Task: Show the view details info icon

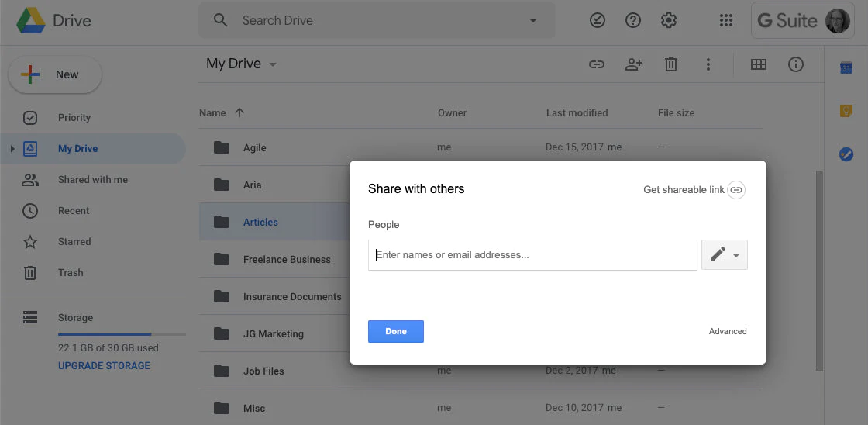Action: coord(795,64)
